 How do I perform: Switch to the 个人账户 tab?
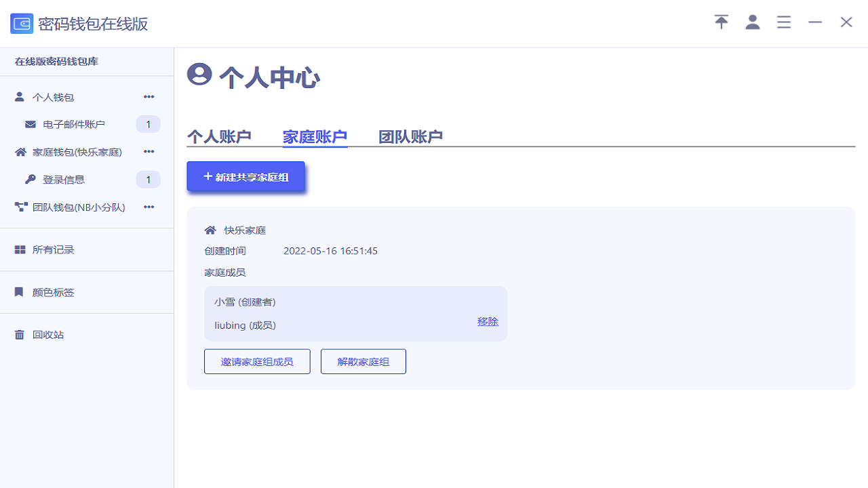pyautogui.click(x=218, y=136)
